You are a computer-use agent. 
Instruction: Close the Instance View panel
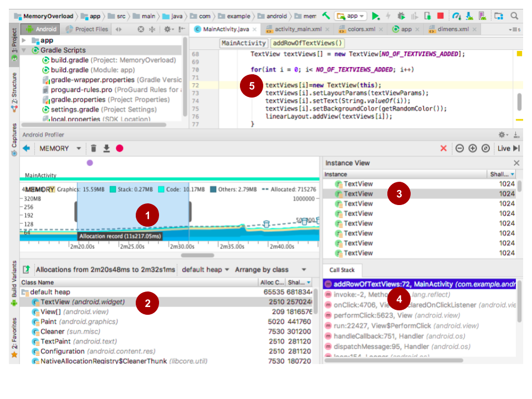tap(516, 163)
